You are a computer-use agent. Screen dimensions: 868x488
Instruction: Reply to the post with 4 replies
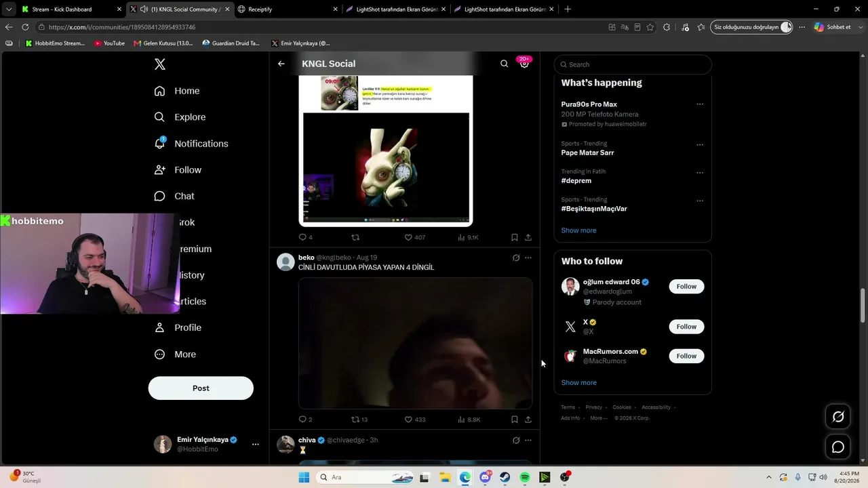click(306, 237)
